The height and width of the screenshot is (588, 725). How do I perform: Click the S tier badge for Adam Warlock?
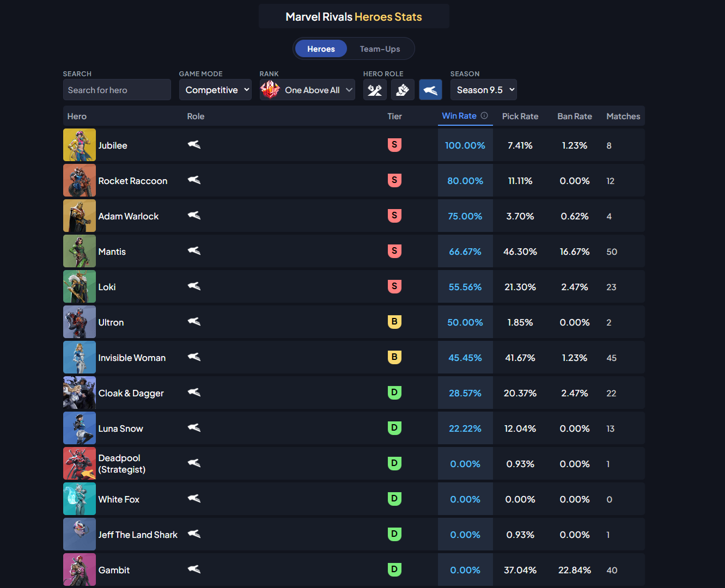[394, 216]
